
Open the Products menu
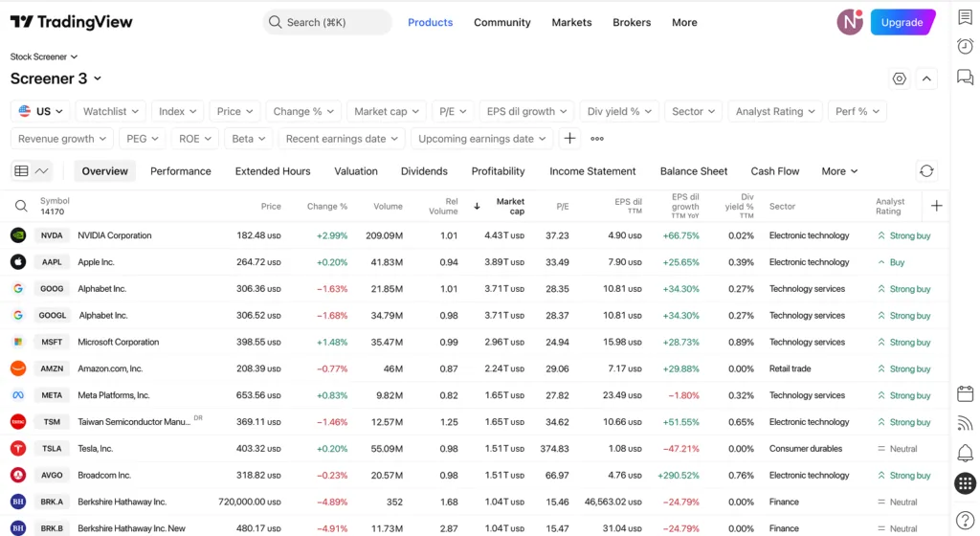(430, 22)
